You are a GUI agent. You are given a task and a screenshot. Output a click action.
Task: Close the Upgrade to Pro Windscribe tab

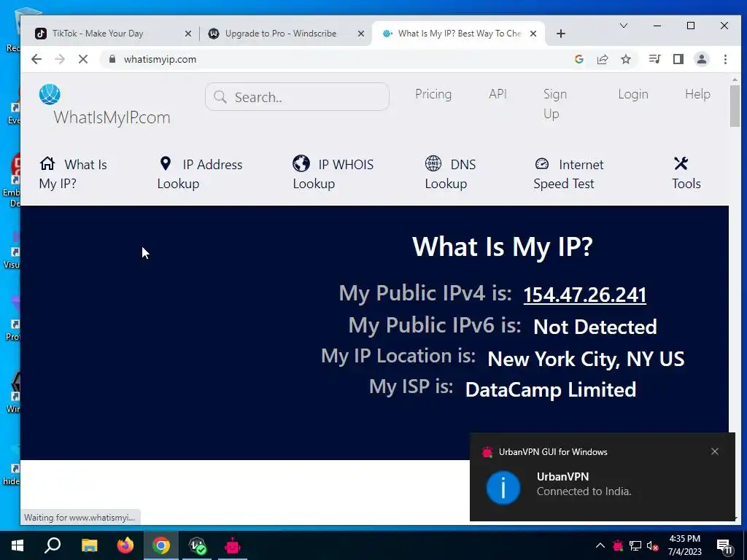click(x=361, y=34)
